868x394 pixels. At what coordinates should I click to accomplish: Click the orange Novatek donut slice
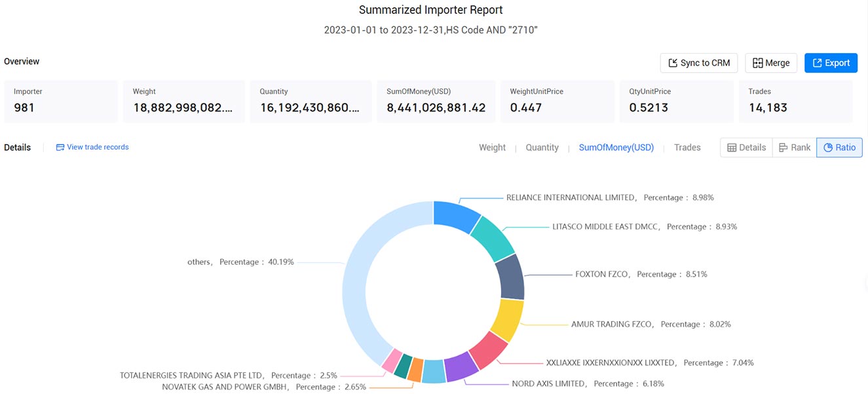pyautogui.click(x=415, y=370)
